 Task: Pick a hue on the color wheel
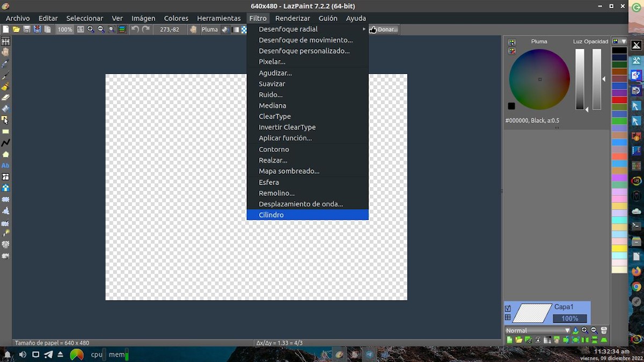[x=539, y=79]
